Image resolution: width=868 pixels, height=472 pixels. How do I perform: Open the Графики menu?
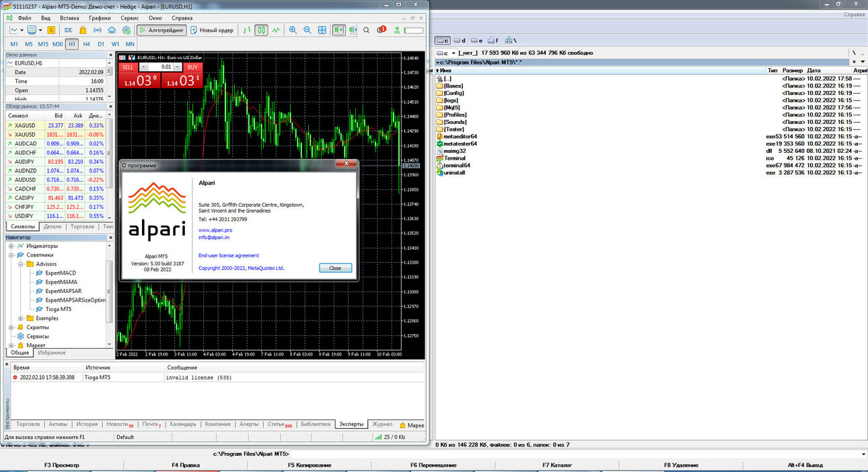[x=100, y=18]
